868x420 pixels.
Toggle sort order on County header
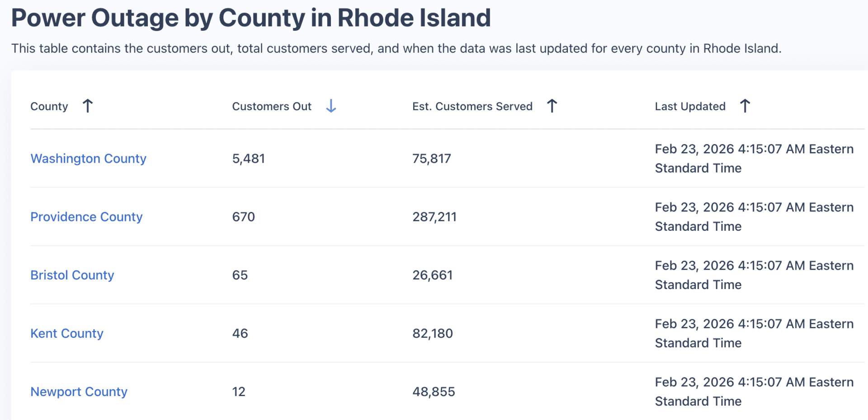coord(49,107)
